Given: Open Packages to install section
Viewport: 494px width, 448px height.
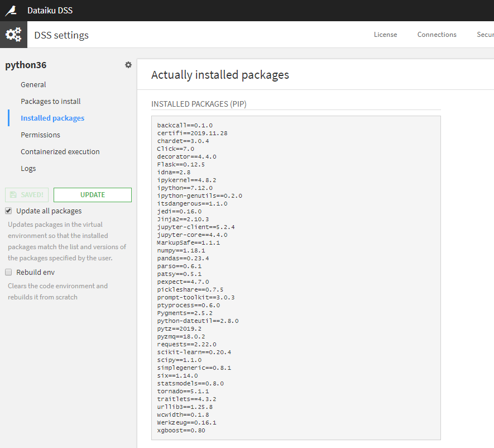Looking at the screenshot, I should tap(51, 101).
